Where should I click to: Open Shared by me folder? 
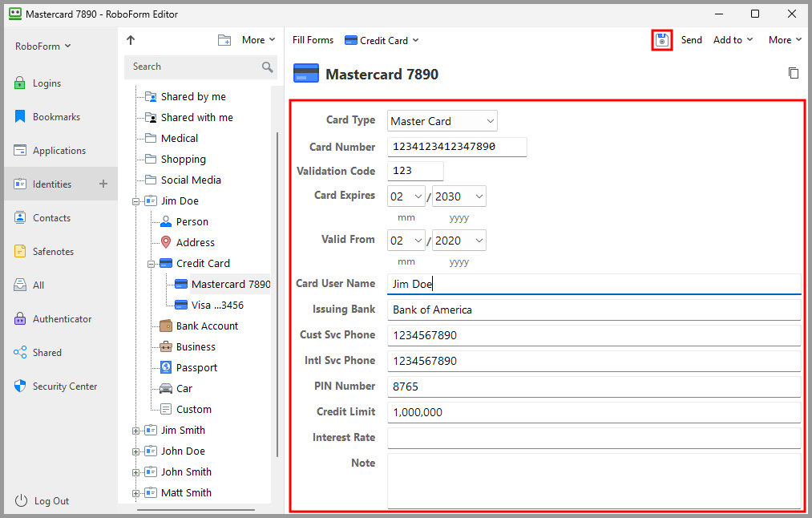[x=185, y=96]
